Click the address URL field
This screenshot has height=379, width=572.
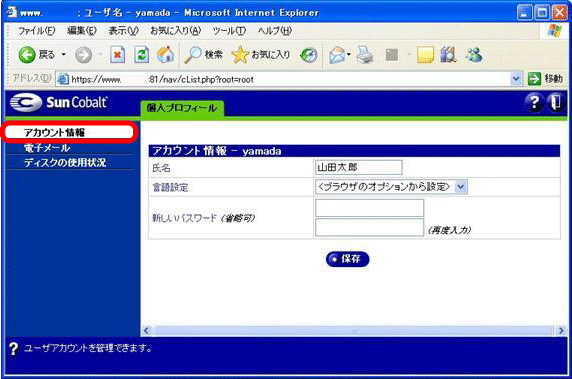(290, 79)
